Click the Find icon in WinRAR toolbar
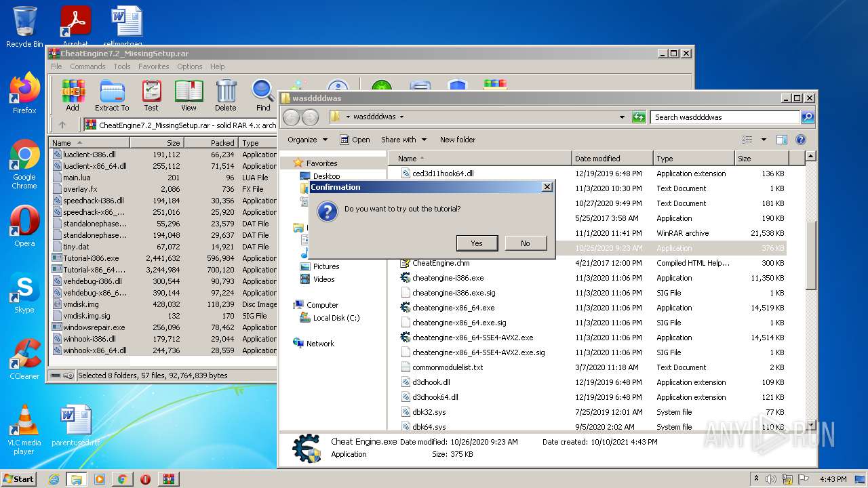This screenshot has height=488, width=868. coord(263,95)
